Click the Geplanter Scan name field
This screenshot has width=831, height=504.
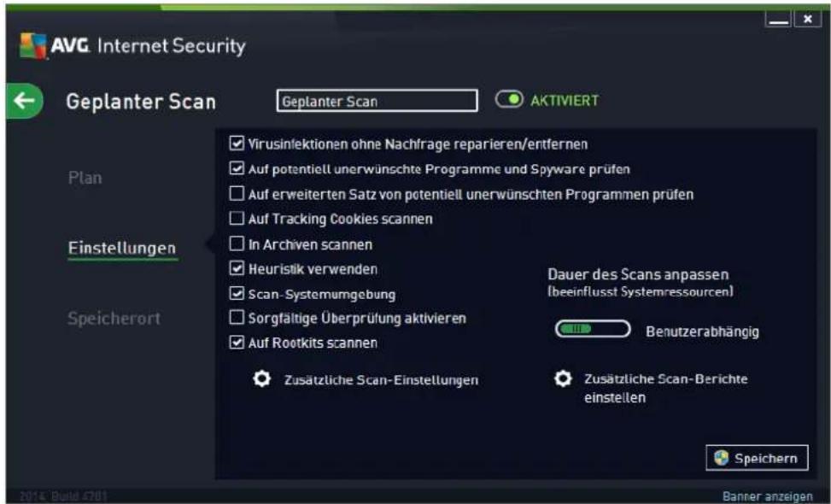pos(377,101)
